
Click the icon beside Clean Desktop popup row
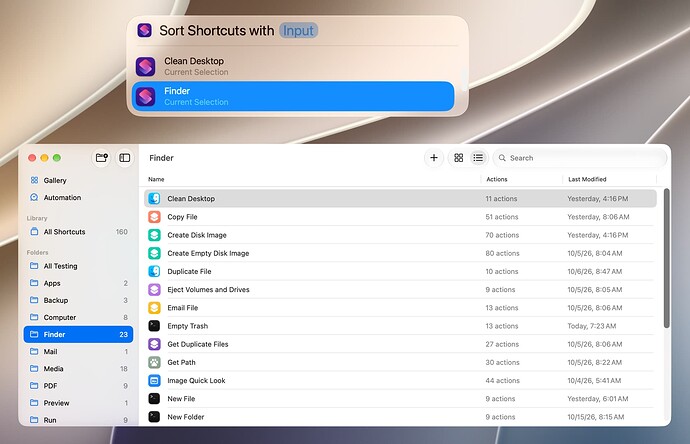146,66
